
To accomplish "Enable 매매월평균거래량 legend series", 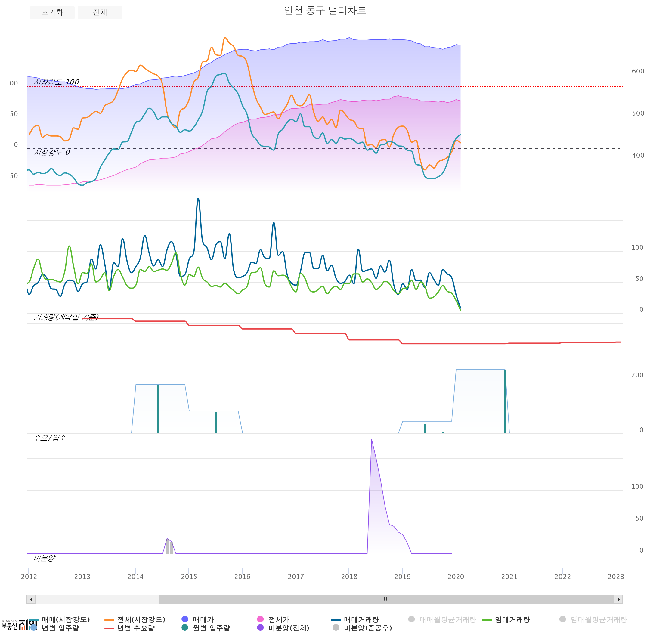I will tap(442, 619).
